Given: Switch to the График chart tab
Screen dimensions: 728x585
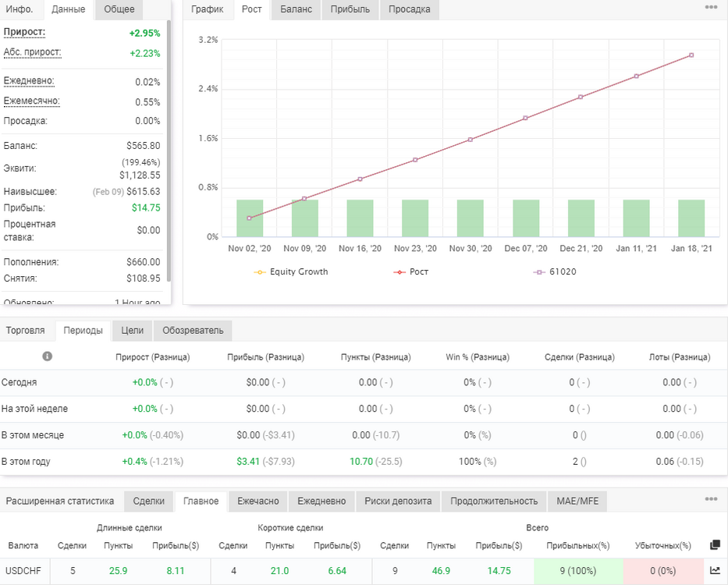Looking at the screenshot, I should tap(207, 9).
